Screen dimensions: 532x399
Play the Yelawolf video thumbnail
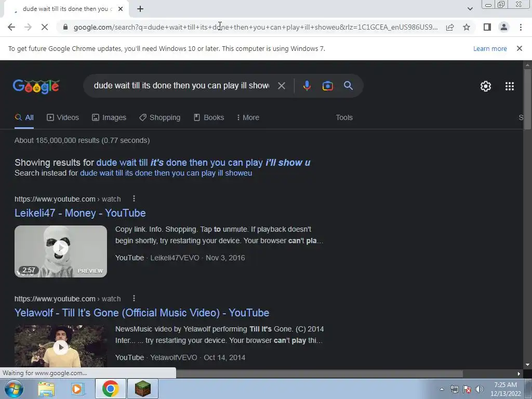tap(61, 347)
